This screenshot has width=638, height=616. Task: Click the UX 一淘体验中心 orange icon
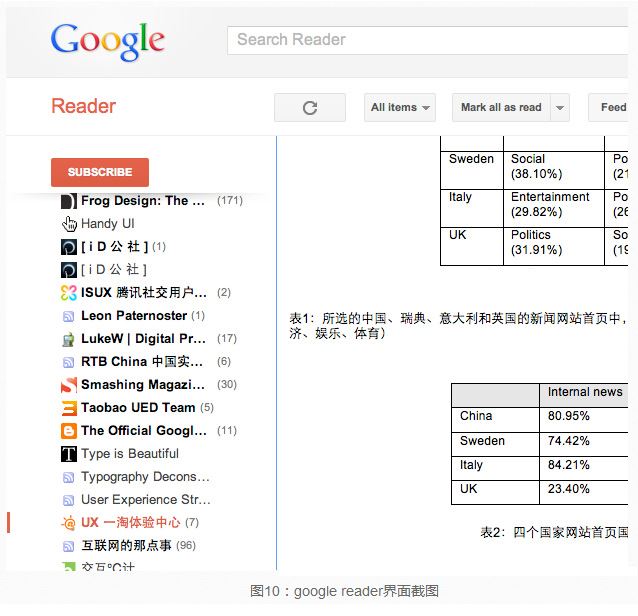pyautogui.click(x=68, y=523)
